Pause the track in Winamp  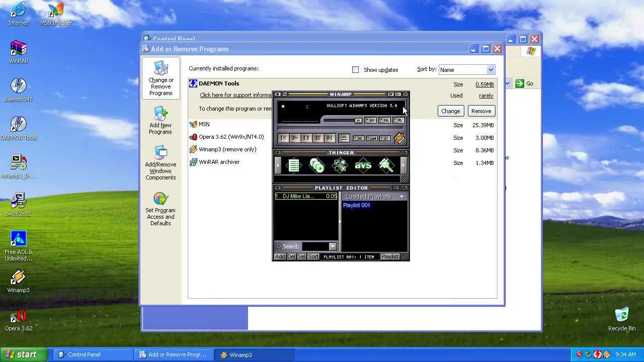tap(306, 138)
